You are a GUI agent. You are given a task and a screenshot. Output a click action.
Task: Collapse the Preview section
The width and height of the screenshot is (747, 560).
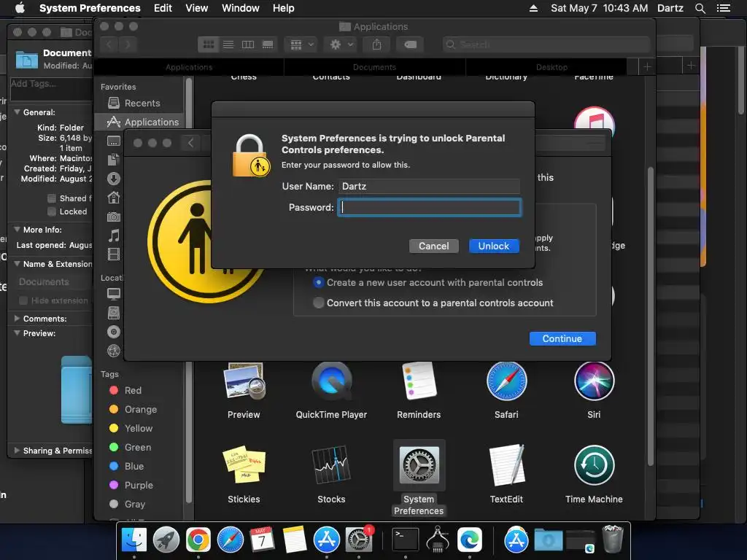(18, 333)
